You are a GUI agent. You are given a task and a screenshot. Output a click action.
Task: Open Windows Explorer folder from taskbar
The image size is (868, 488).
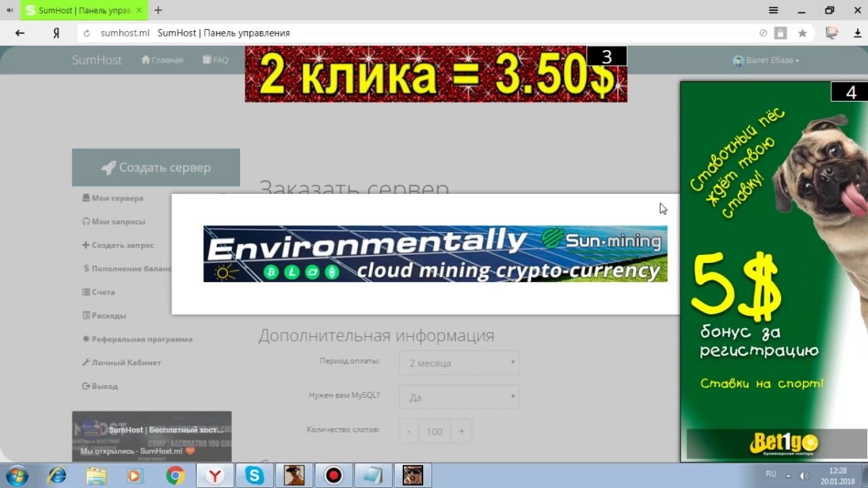click(x=96, y=475)
